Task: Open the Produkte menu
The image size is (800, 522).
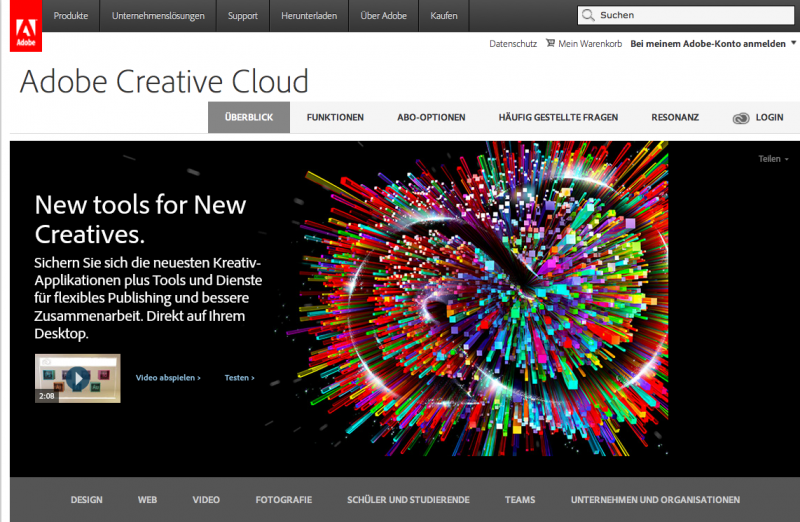Action: coord(70,16)
